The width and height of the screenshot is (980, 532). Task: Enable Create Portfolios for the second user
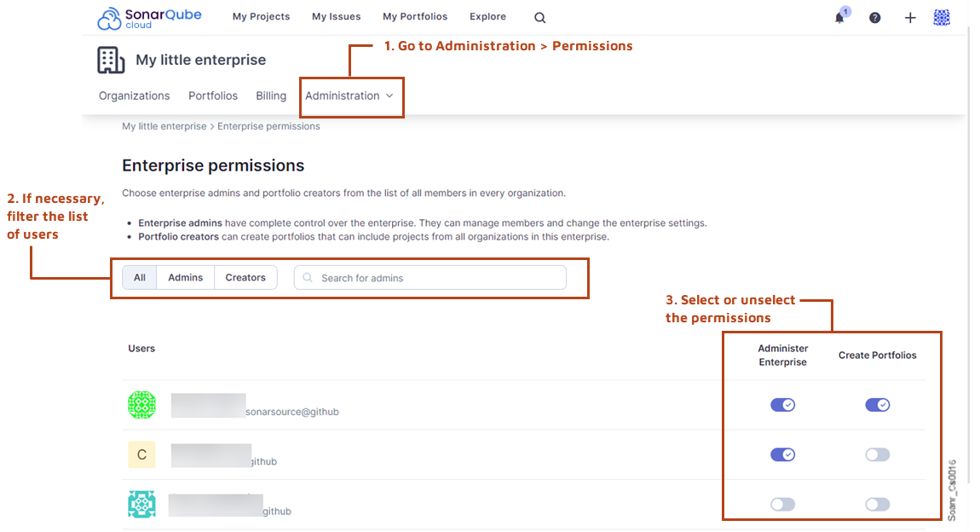pyautogui.click(x=877, y=454)
